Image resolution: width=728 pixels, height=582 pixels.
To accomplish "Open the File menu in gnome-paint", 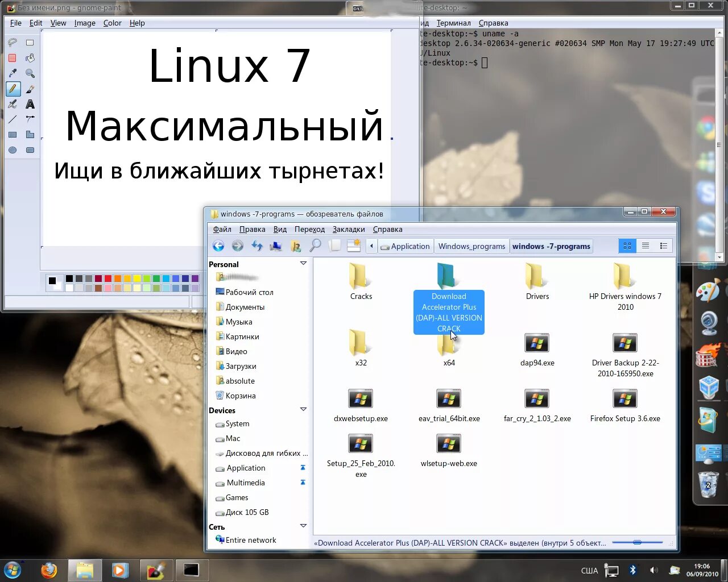I will click(16, 23).
